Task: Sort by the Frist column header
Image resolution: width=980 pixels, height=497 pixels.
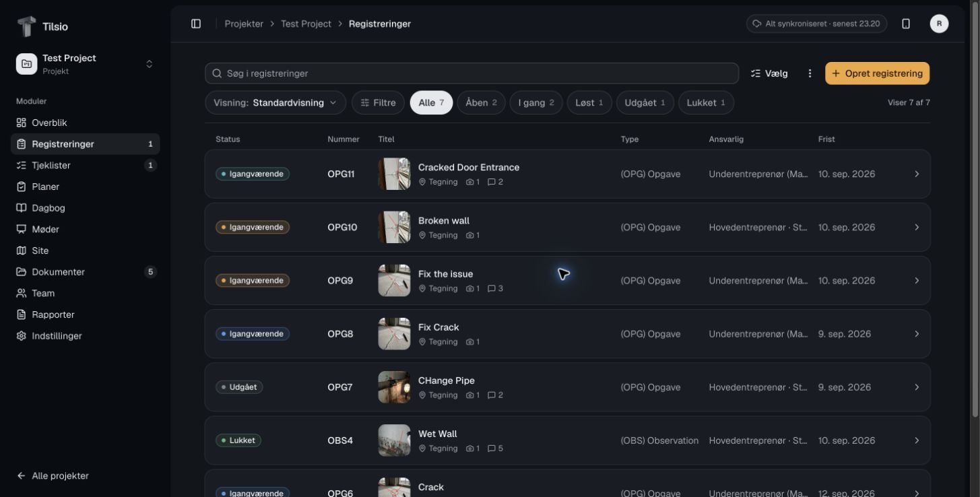Action: [826, 139]
